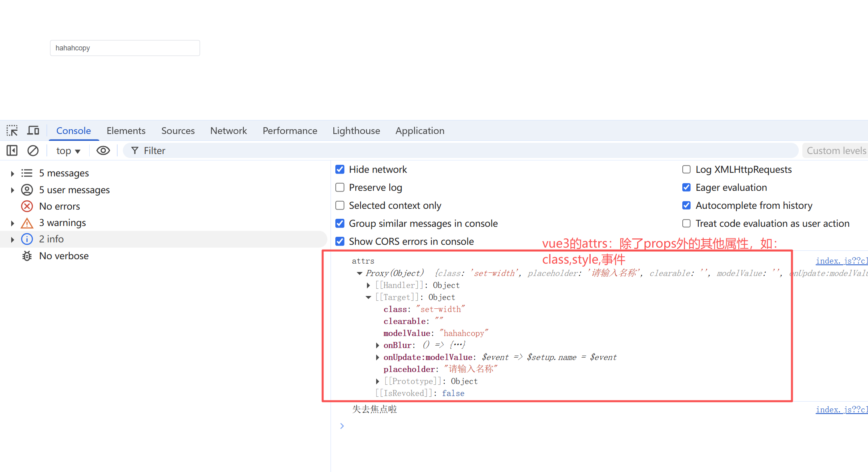Enable Log XMLHttpRequests checkbox
868x472 pixels.
click(686, 170)
